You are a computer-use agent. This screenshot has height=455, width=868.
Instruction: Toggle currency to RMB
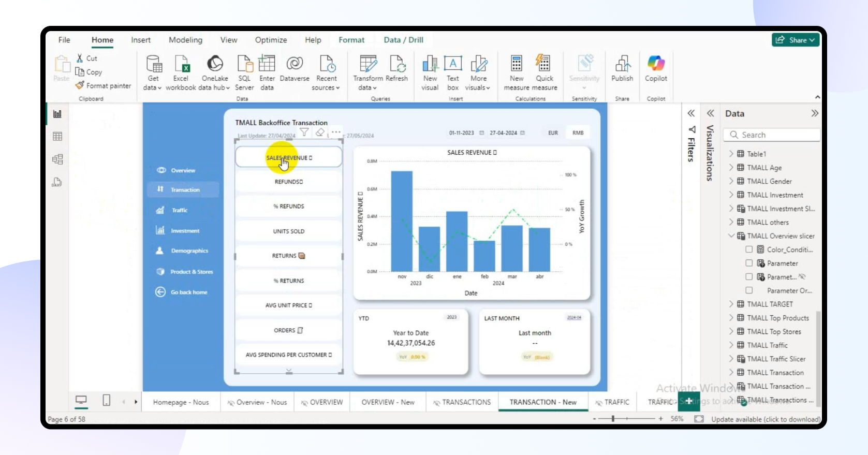578,133
